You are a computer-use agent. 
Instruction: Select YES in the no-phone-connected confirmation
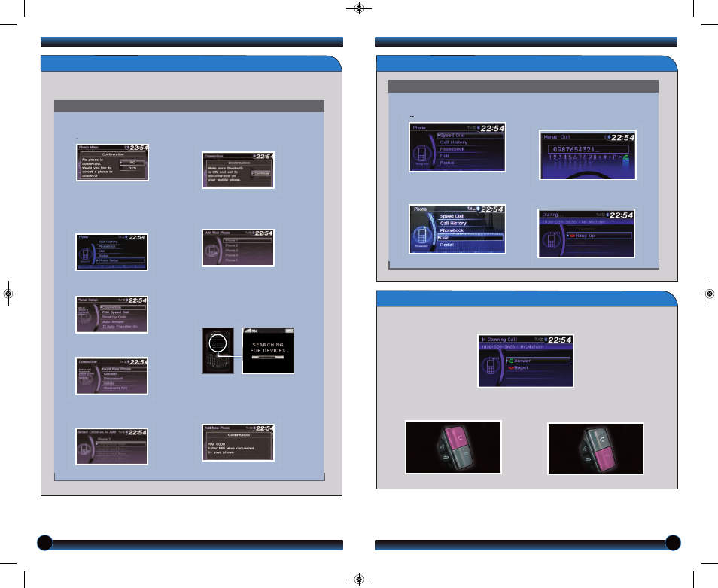pyautogui.click(x=132, y=168)
